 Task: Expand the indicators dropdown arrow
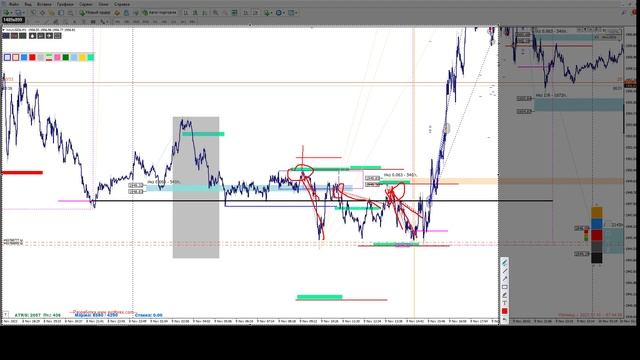271,13
